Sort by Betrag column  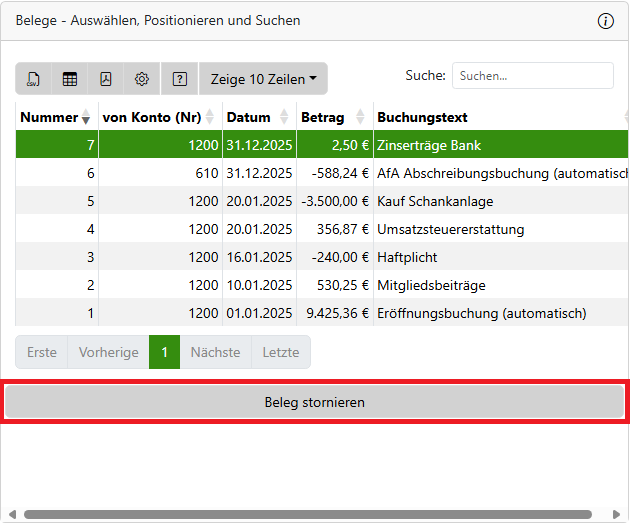361,118
